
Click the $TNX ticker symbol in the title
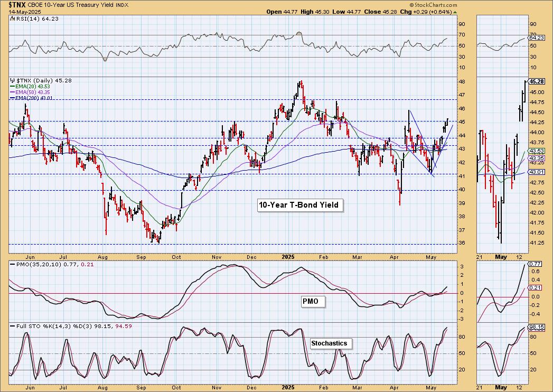point(17,5)
